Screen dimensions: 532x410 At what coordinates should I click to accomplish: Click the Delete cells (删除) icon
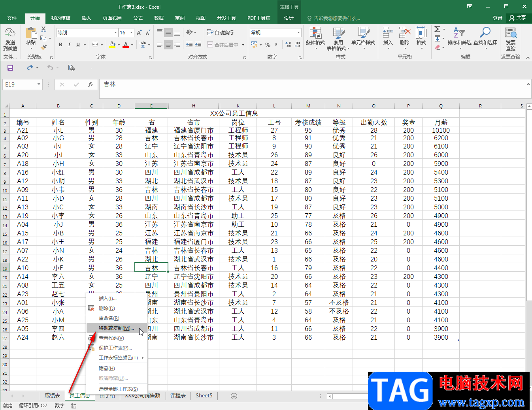(405, 33)
